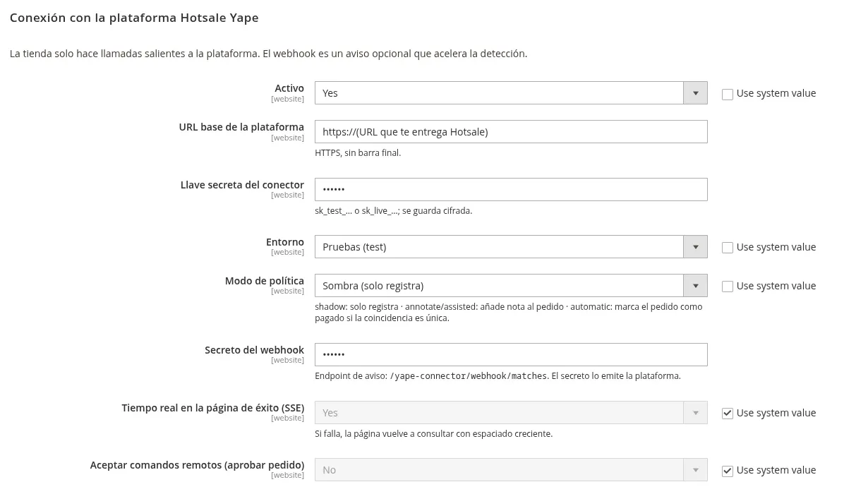Tick Use system value for Activo

728,94
